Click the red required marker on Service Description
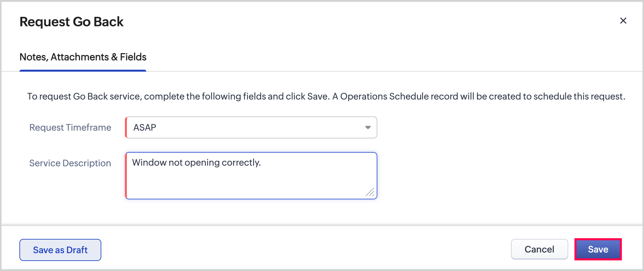The image size is (644, 271). pos(126,175)
